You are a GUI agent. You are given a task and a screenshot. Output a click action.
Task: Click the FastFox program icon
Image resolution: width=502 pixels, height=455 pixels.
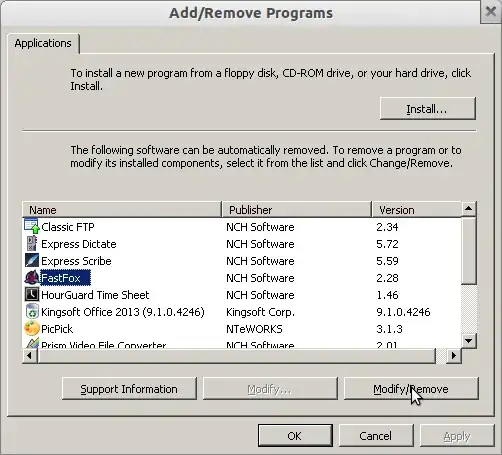click(32, 278)
